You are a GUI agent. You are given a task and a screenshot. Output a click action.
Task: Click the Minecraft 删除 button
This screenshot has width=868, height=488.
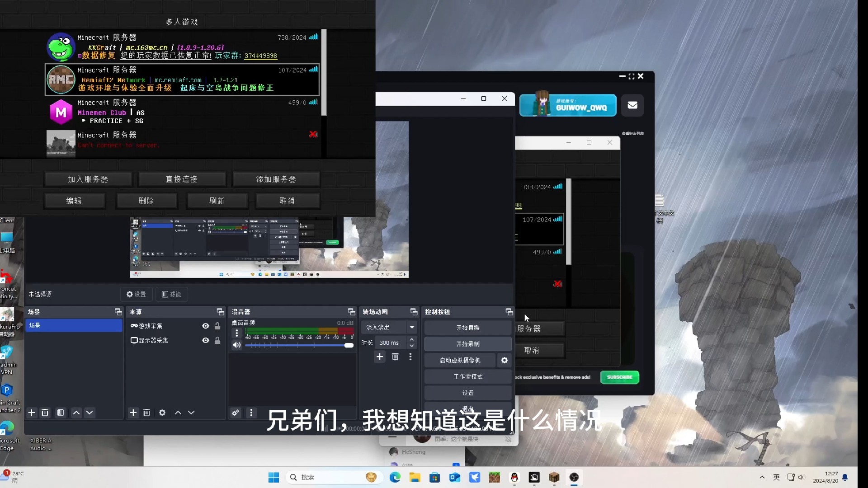[x=146, y=201]
